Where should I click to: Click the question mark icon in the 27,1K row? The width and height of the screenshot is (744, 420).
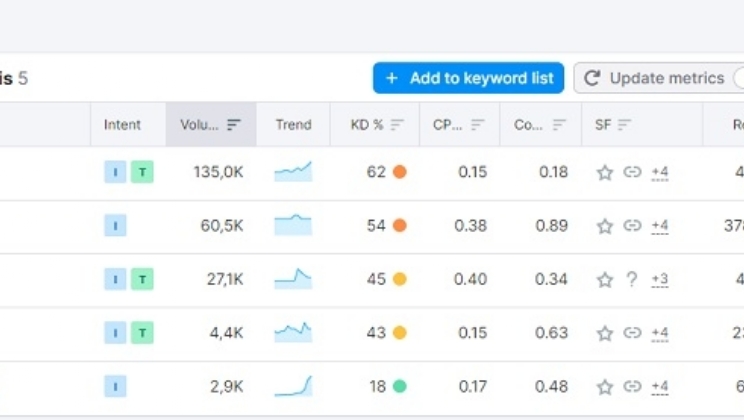click(632, 280)
